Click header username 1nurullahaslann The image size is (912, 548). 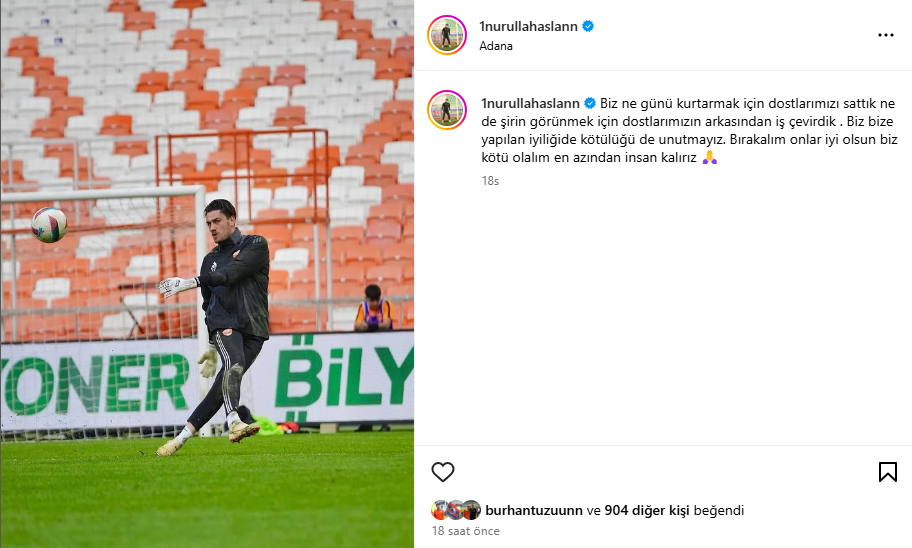[528, 26]
